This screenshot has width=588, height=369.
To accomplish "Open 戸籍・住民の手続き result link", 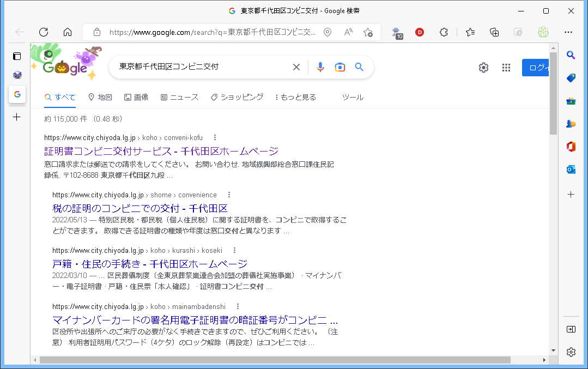I will [x=150, y=264].
